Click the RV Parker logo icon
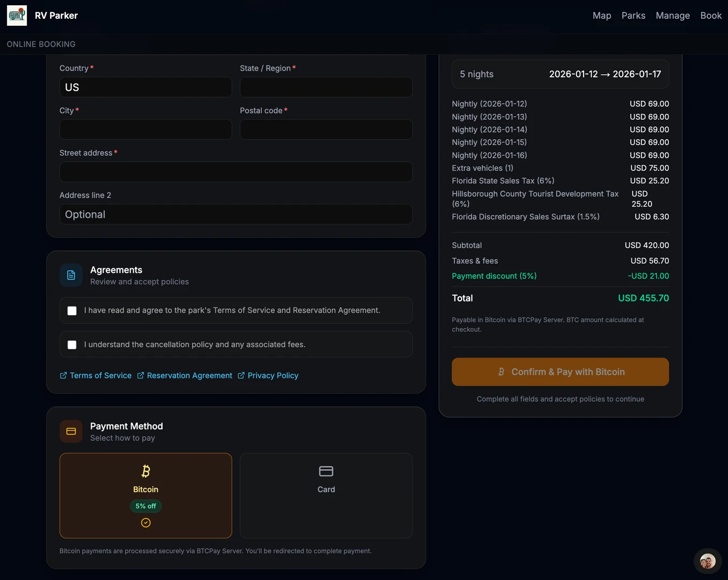 (x=17, y=16)
